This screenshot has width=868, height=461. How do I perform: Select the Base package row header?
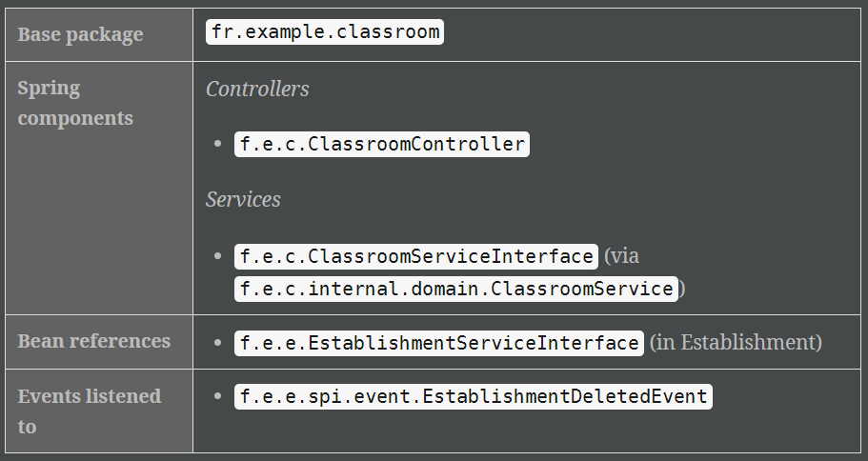[x=99, y=34]
